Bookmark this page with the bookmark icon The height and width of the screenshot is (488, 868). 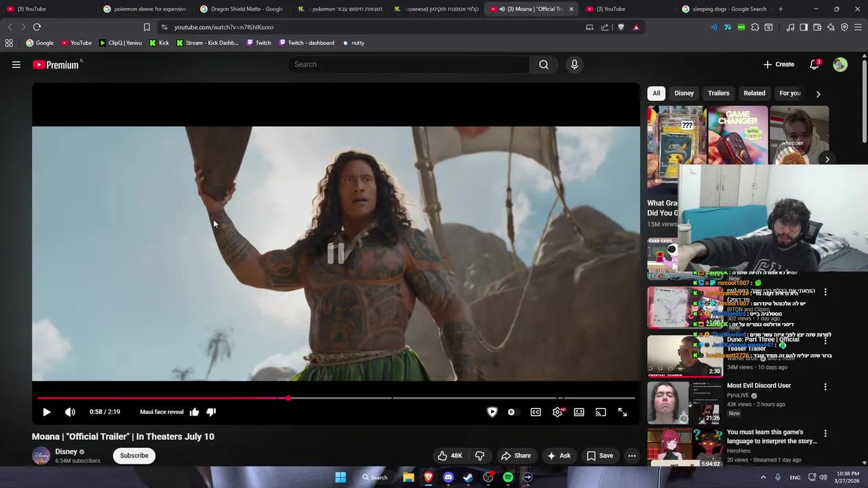pyautogui.click(x=146, y=27)
